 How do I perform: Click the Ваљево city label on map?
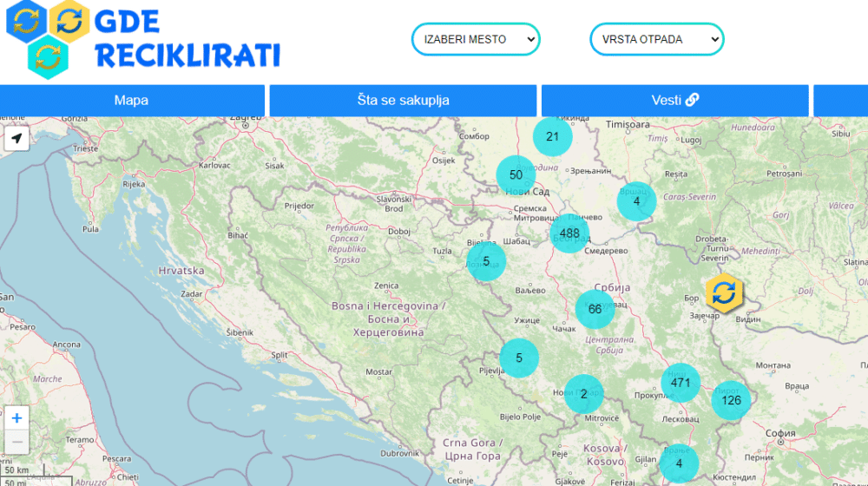click(530, 290)
